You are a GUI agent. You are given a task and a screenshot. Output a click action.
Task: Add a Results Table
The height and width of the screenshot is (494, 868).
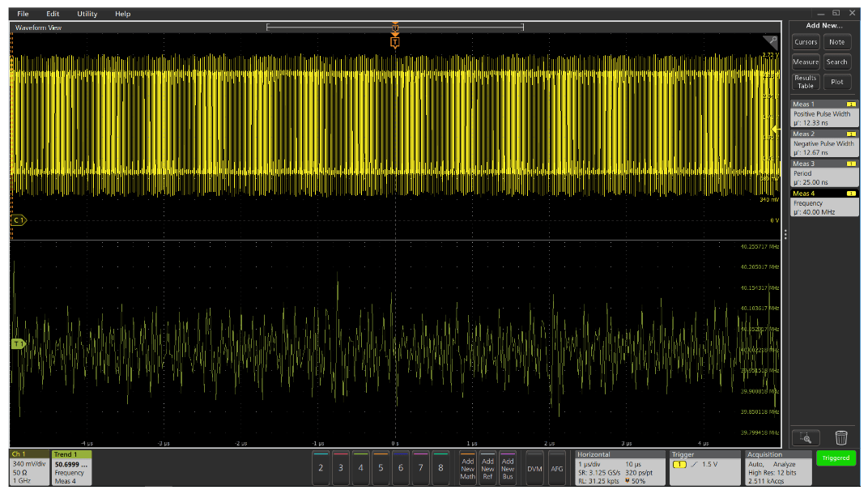click(x=806, y=82)
